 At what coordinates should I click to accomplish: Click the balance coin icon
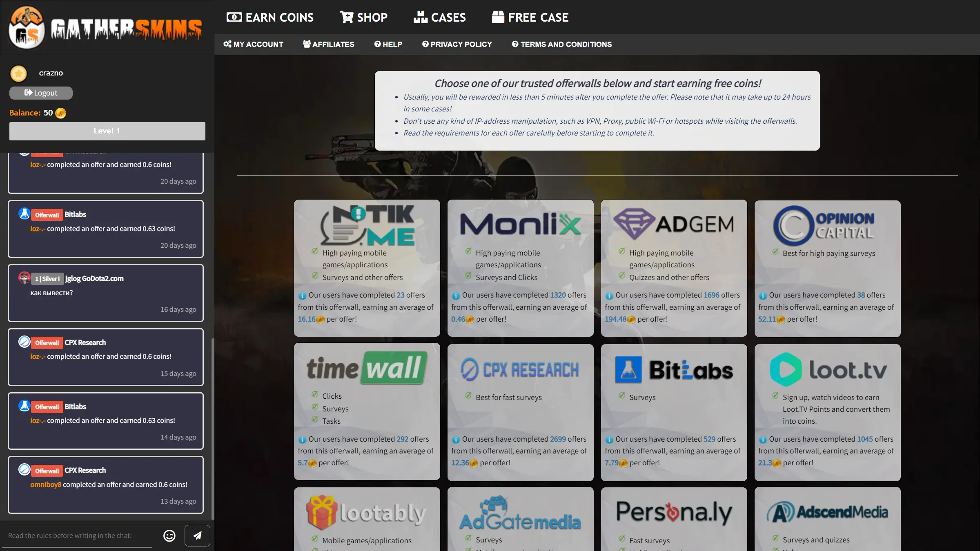pos(60,113)
